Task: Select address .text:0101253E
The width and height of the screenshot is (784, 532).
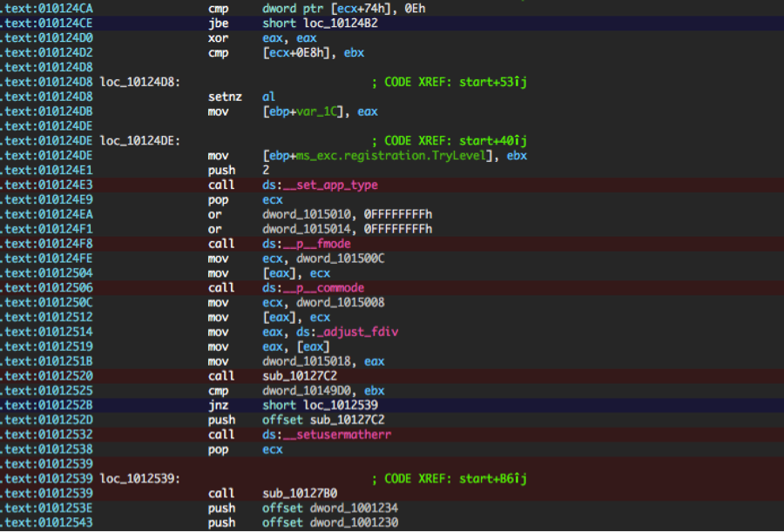Action: 47,508
